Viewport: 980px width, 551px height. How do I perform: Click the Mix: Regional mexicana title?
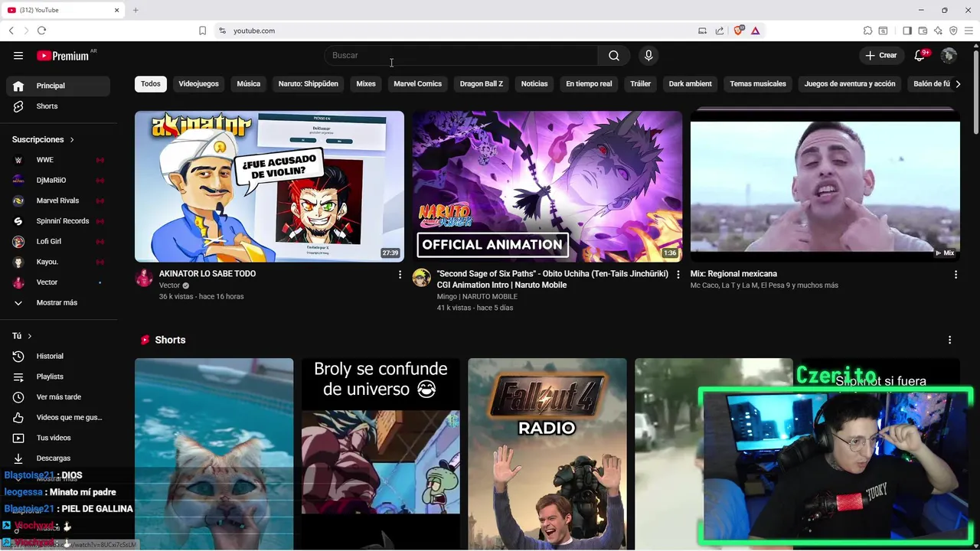[733, 274]
